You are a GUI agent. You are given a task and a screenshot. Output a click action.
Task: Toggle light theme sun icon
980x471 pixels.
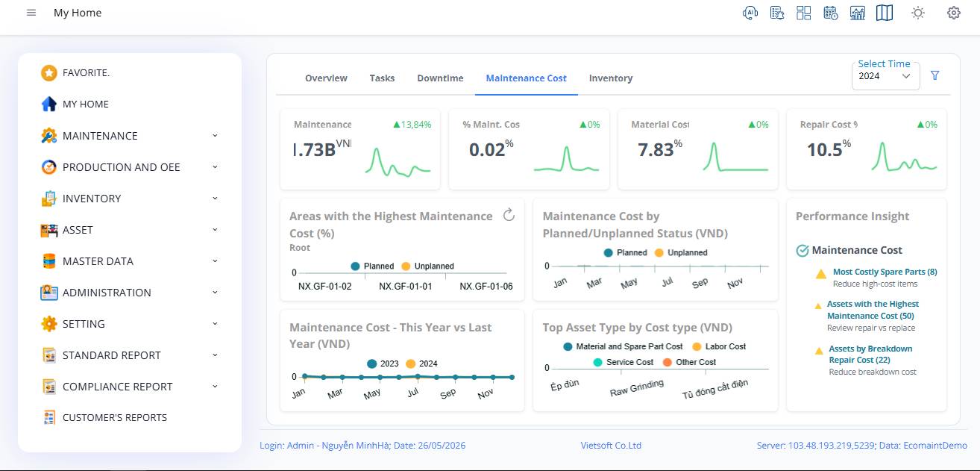point(918,13)
